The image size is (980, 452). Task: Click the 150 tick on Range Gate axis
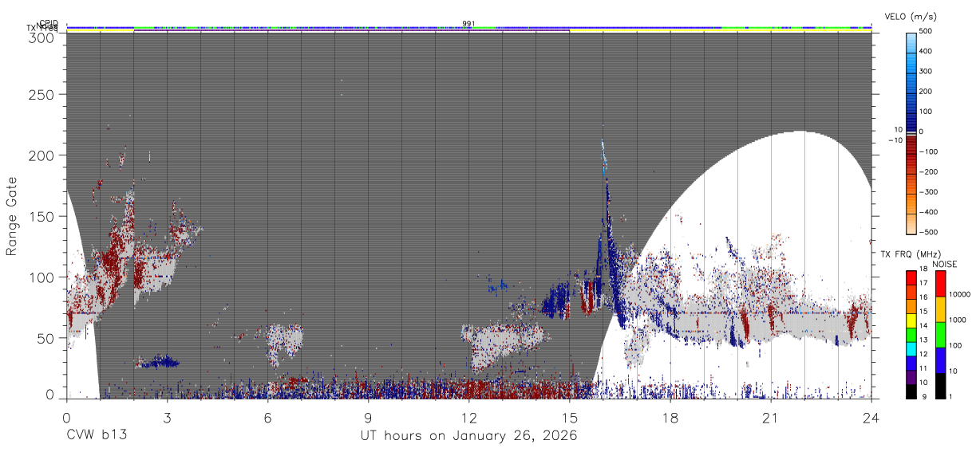click(41, 216)
